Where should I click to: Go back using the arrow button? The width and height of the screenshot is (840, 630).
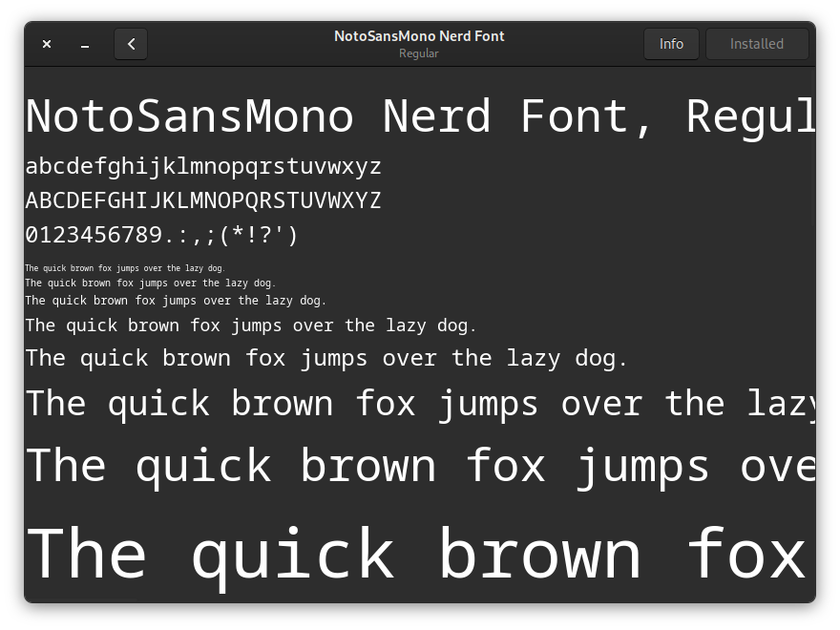[x=131, y=44]
